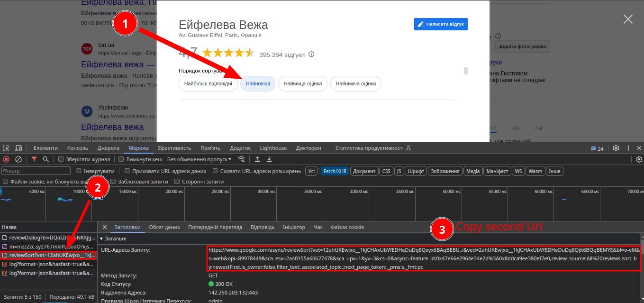
Task: Open the 24 issues counter
Action: pyautogui.click(x=597, y=148)
